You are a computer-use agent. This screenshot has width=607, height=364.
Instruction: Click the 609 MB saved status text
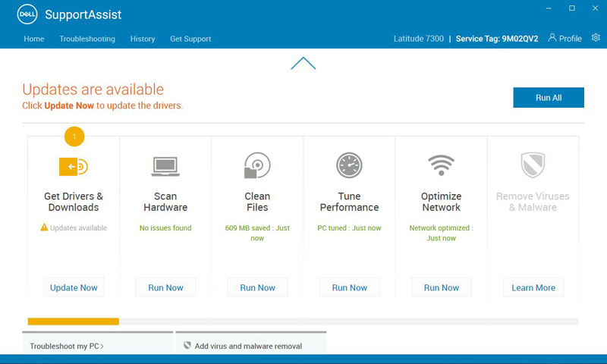(257, 233)
